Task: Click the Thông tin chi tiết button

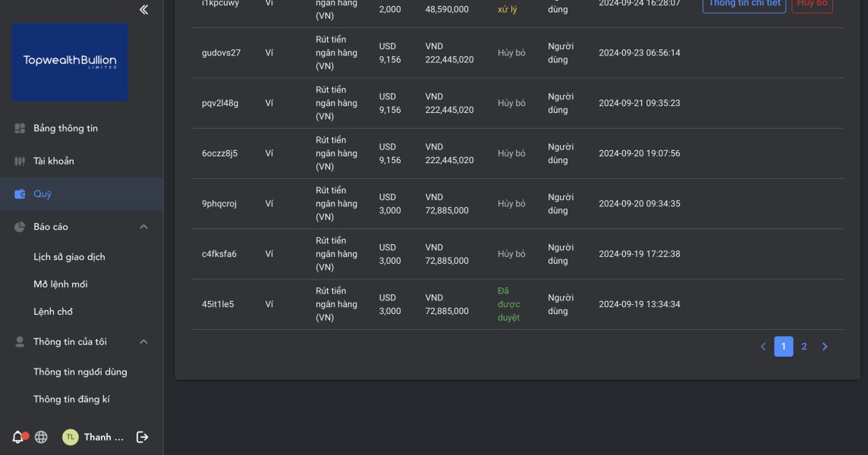Action: tap(743, 5)
